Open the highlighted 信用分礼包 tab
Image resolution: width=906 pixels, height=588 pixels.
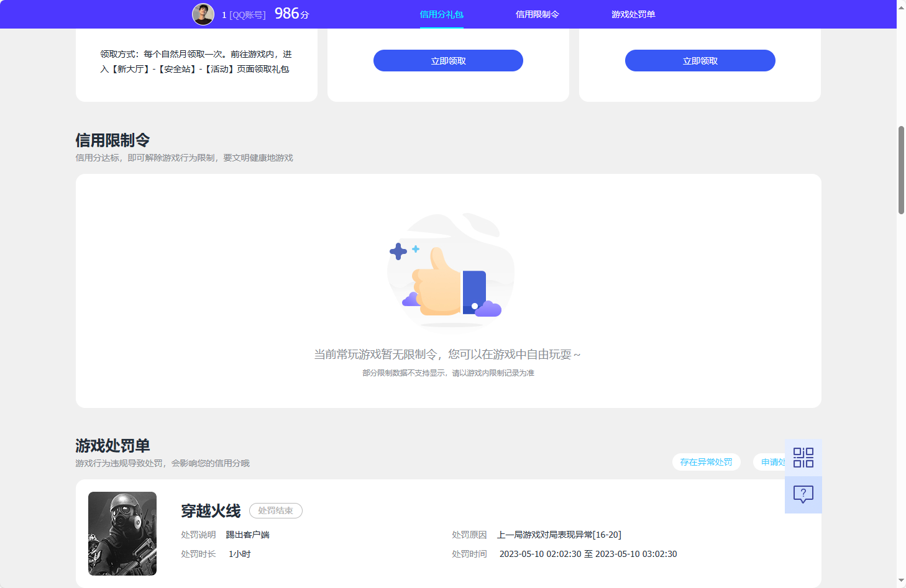[442, 14]
